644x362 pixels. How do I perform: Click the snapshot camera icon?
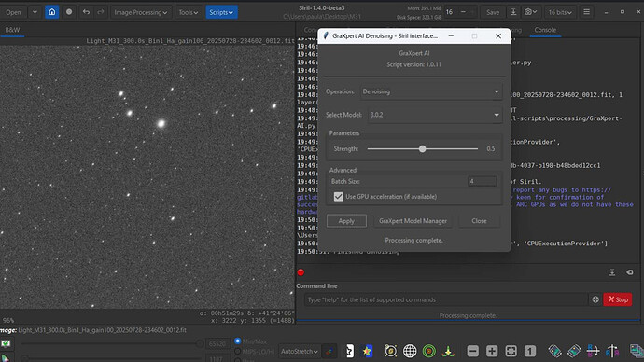tap(530, 12)
